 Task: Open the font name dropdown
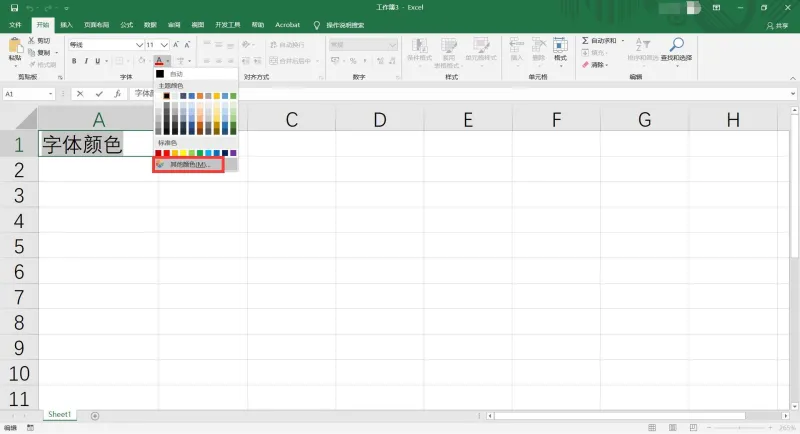click(x=139, y=45)
